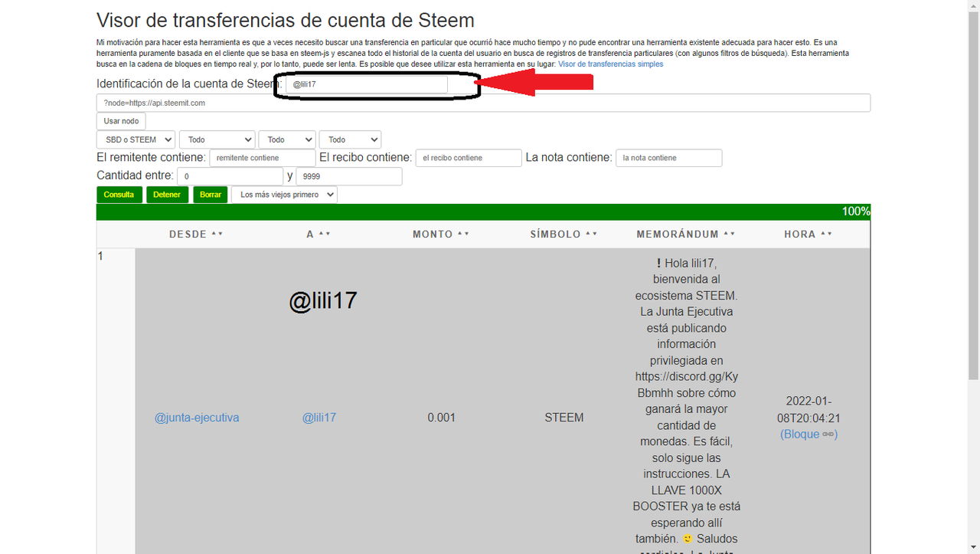The width and height of the screenshot is (980, 554).
Task: Click the minimum amount field showing 0
Action: click(x=230, y=176)
